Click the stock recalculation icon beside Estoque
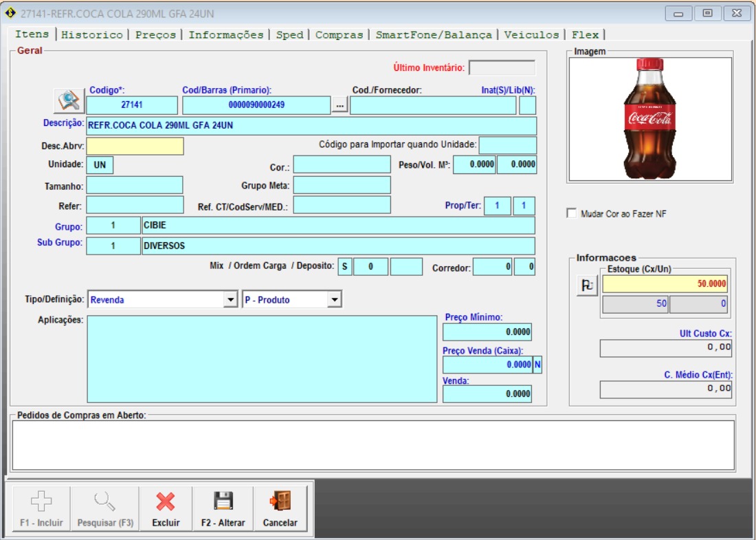 (587, 286)
